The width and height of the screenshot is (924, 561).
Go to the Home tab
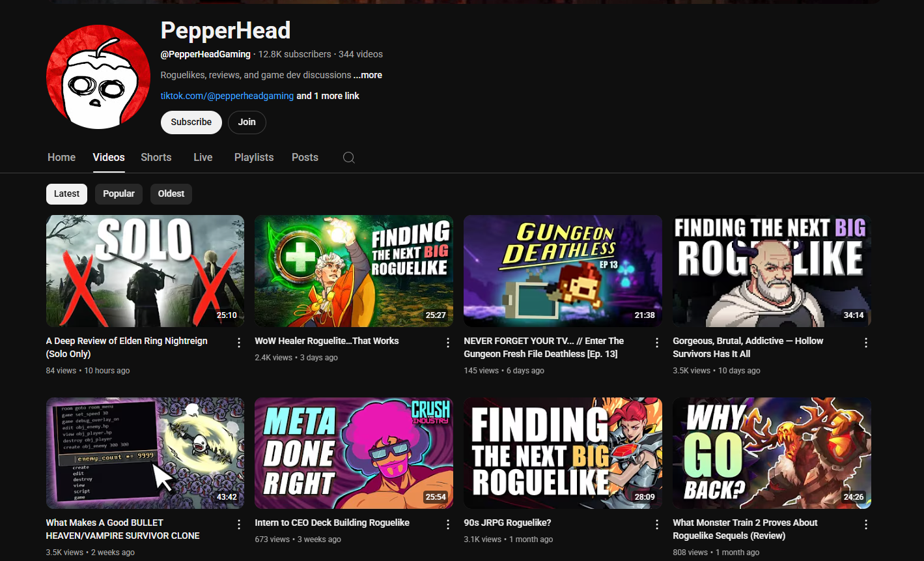[x=62, y=158]
